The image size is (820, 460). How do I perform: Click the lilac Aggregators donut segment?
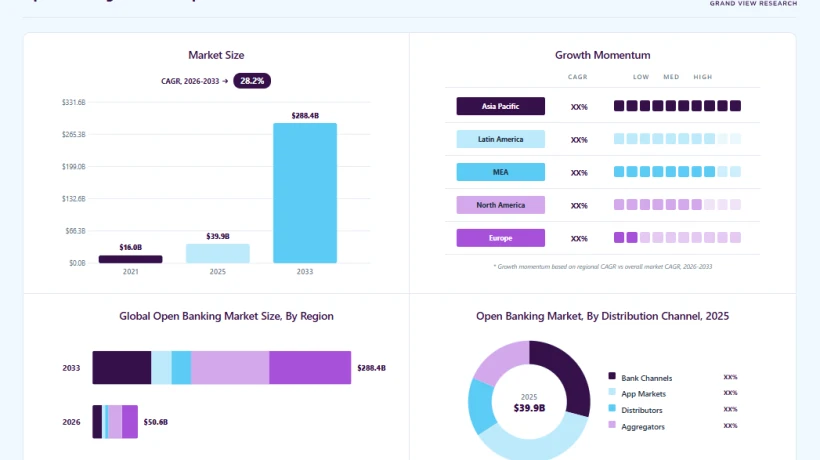(x=500, y=360)
